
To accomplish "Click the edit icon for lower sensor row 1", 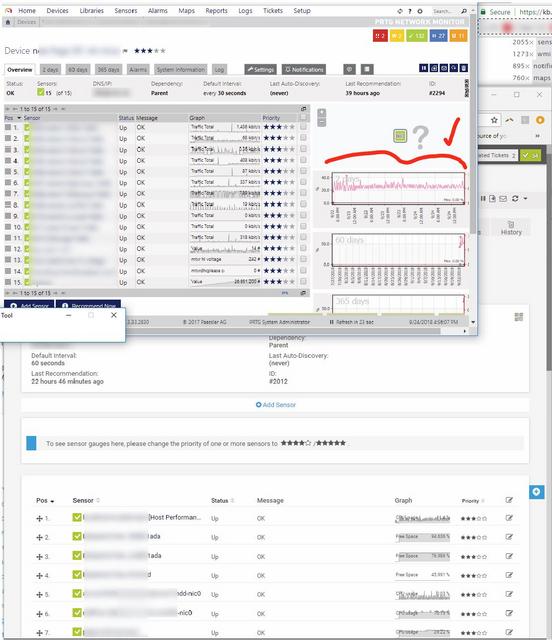I will [509, 518].
